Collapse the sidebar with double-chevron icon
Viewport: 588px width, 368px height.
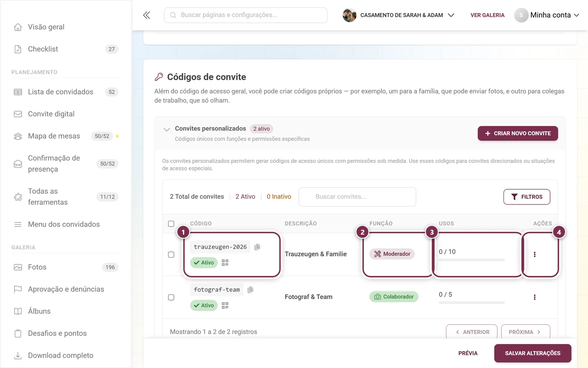coord(147,15)
